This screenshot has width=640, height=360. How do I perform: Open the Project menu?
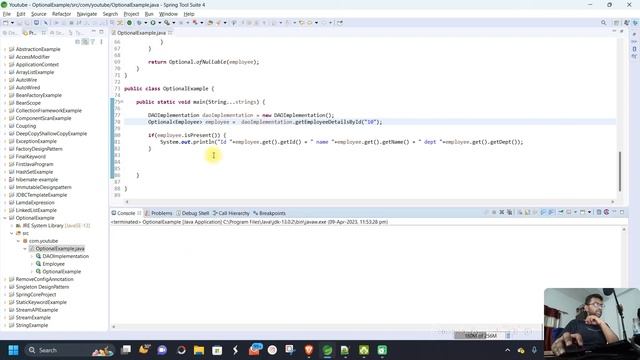click(x=131, y=14)
